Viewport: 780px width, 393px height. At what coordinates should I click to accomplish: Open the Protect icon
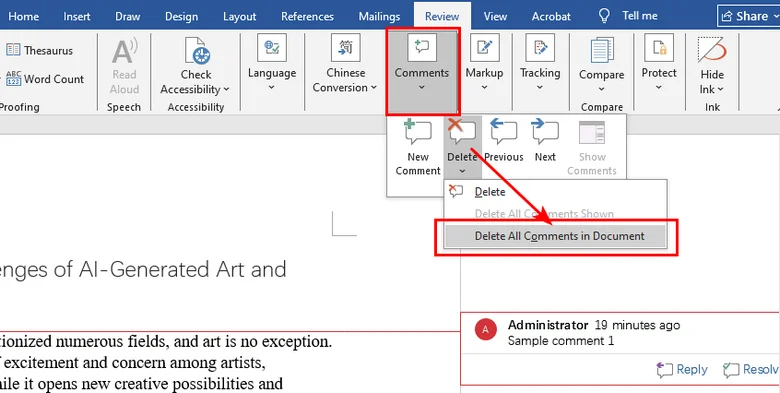[659, 48]
